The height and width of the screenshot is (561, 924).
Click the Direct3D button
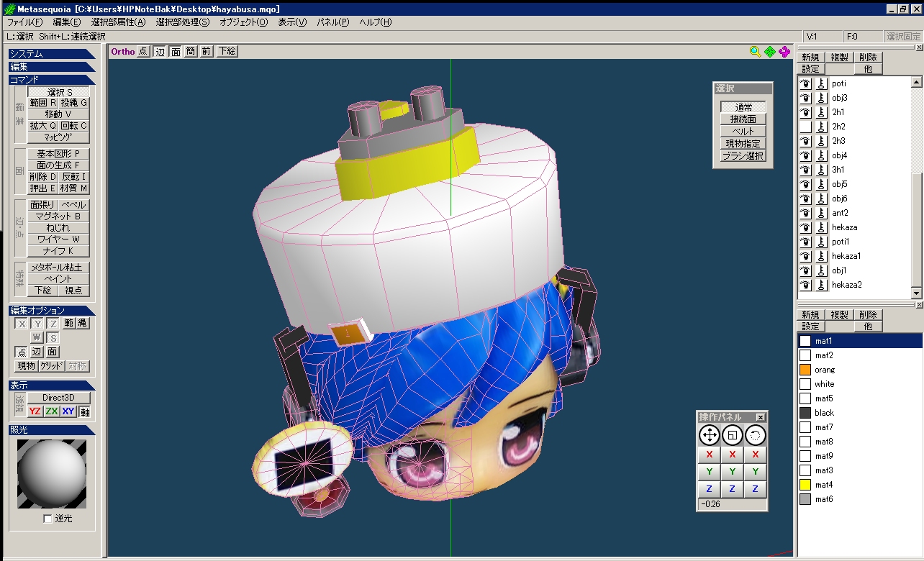coord(59,398)
